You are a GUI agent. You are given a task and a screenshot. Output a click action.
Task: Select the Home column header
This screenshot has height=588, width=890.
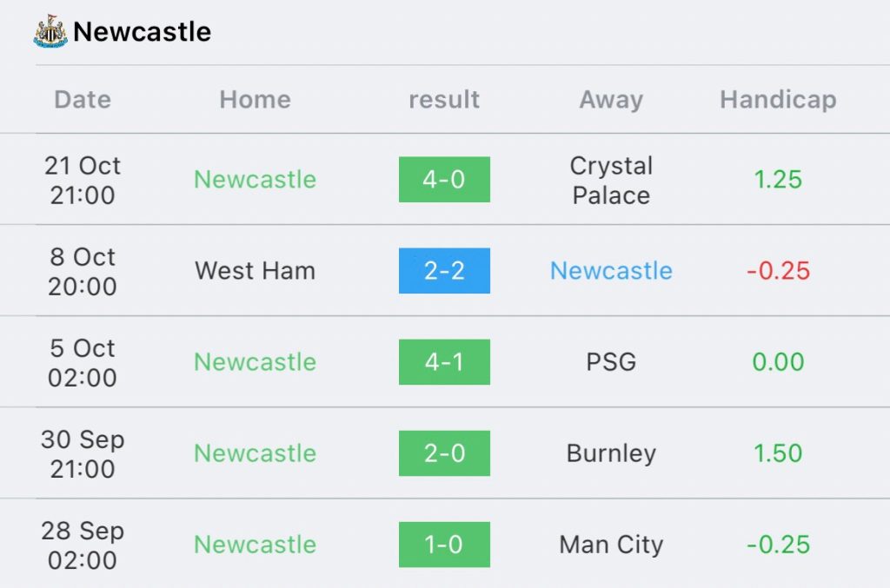point(256,100)
